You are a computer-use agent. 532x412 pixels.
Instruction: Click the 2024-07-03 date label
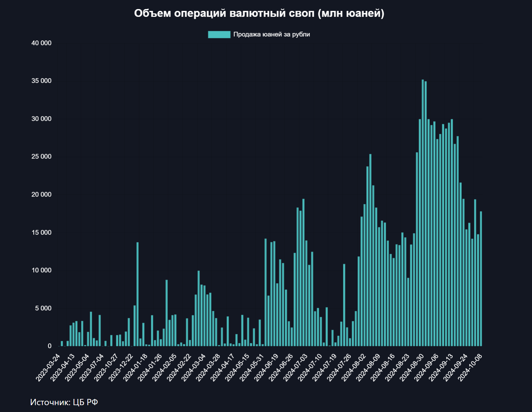295,367
